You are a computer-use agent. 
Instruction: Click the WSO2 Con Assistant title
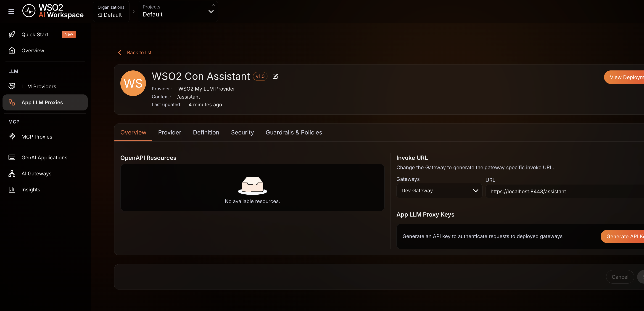(x=201, y=76)
